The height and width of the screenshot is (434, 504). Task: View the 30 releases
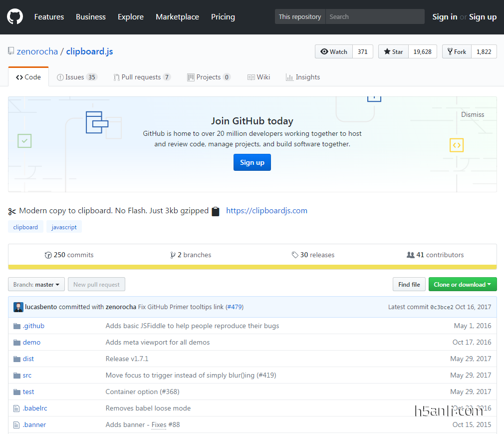pos(313,255)
